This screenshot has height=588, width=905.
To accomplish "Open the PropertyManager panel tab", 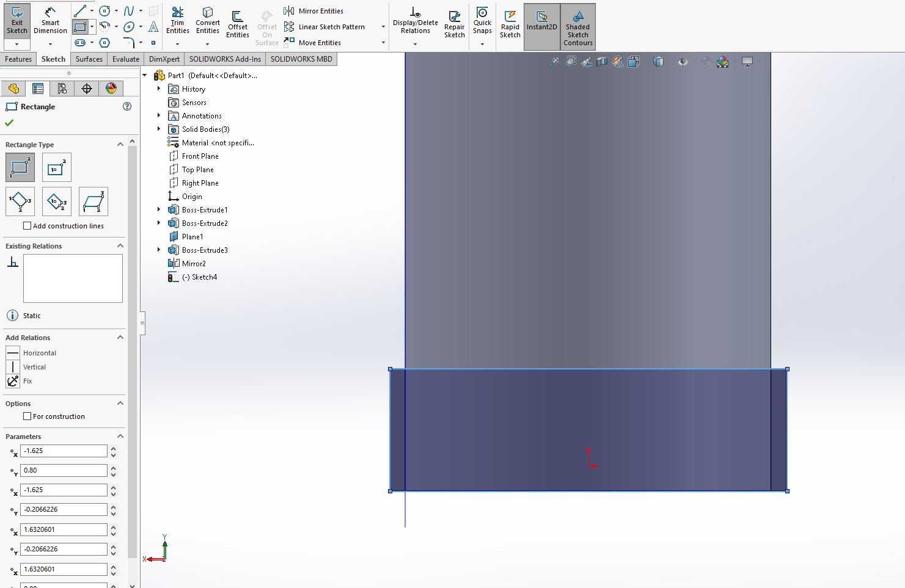I will tap(38, 89).
